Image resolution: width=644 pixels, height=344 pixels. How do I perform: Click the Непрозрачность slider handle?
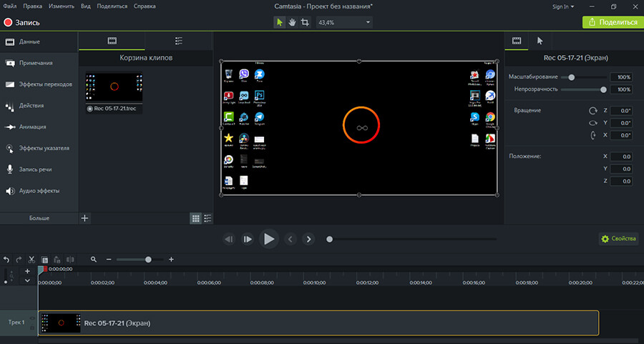(x=603, y=89)
